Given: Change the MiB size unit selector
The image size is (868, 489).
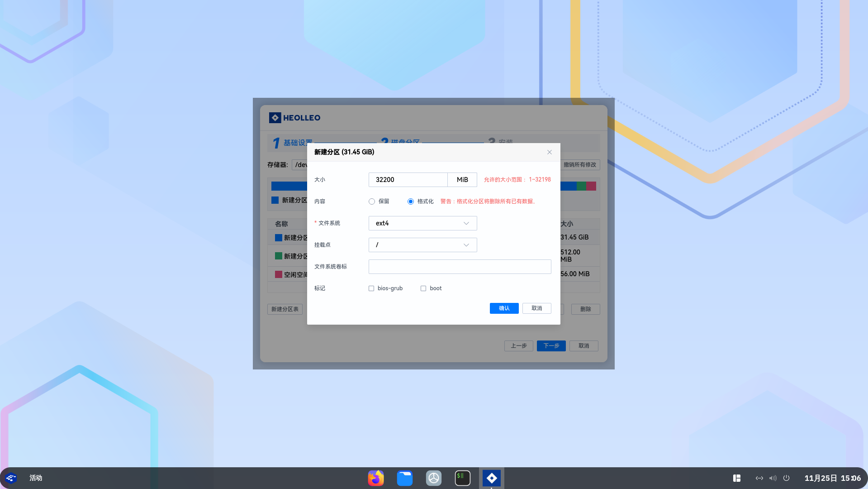Looking at the screenshot, I should pyautogui.click(x=462, y=180).
